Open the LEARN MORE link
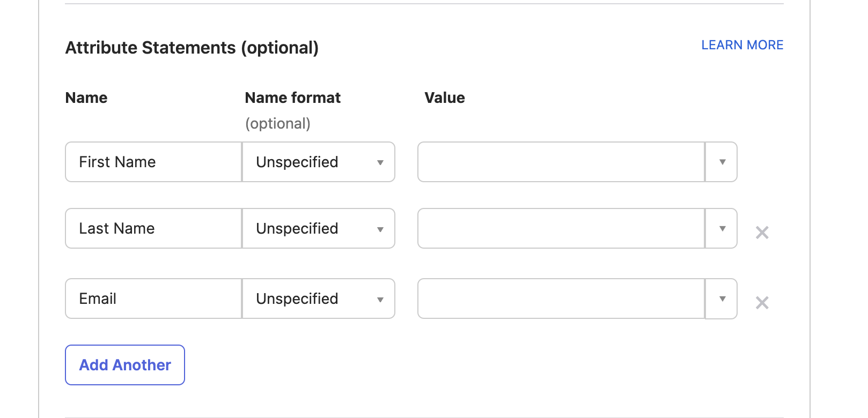 tap(742, 45)
